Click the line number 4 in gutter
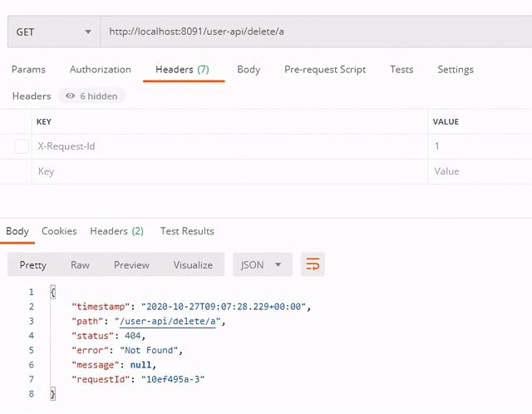Image resolution: width=532 pixels, height=414 pixels. click(x=32, y=336)
